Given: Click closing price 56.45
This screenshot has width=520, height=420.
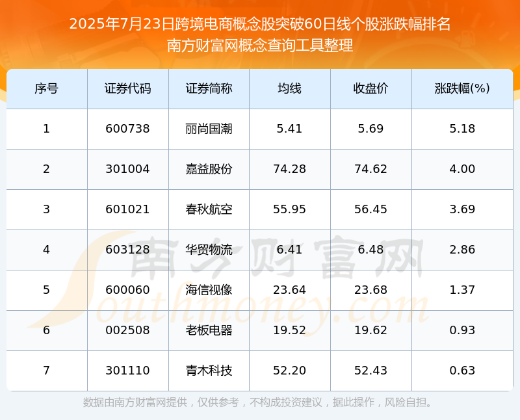Looking at the screenshot, I should [x=370, y=209].
